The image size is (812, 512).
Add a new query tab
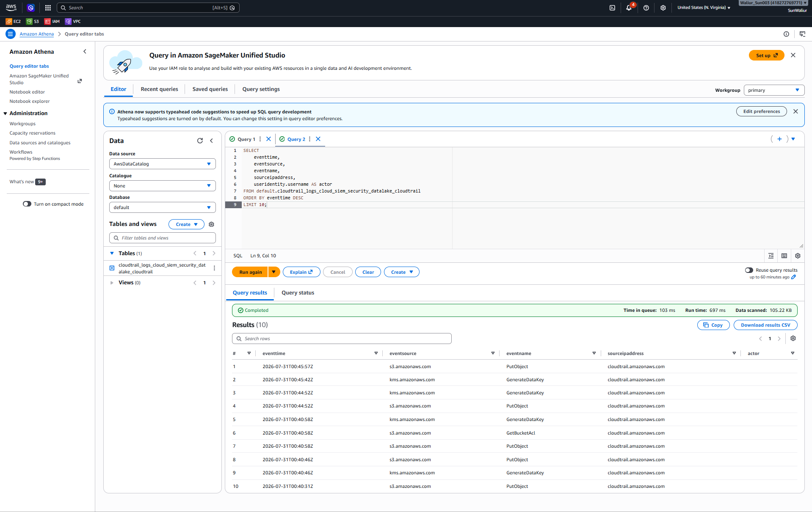[779, 139]
